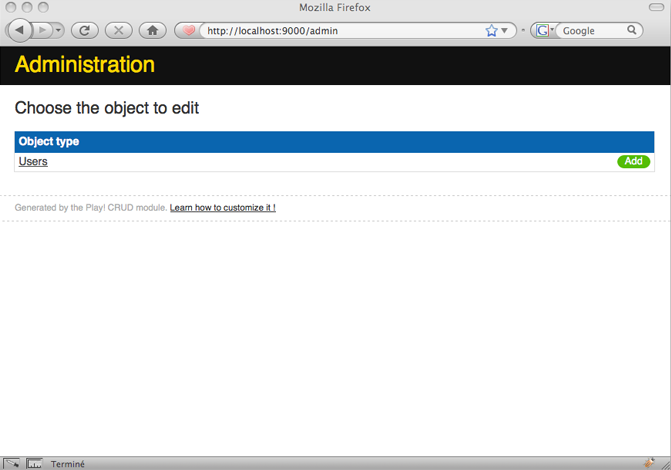The width and height of the screenshot is (671, 470).
Task: Click the browser Back button
Action: [x=21, y=30]
